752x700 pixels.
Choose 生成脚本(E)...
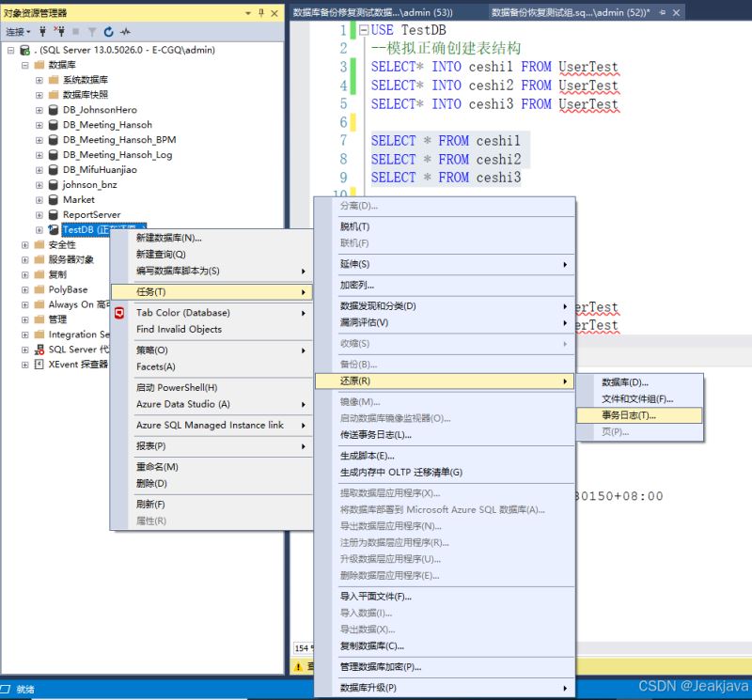tap(445, 456)
